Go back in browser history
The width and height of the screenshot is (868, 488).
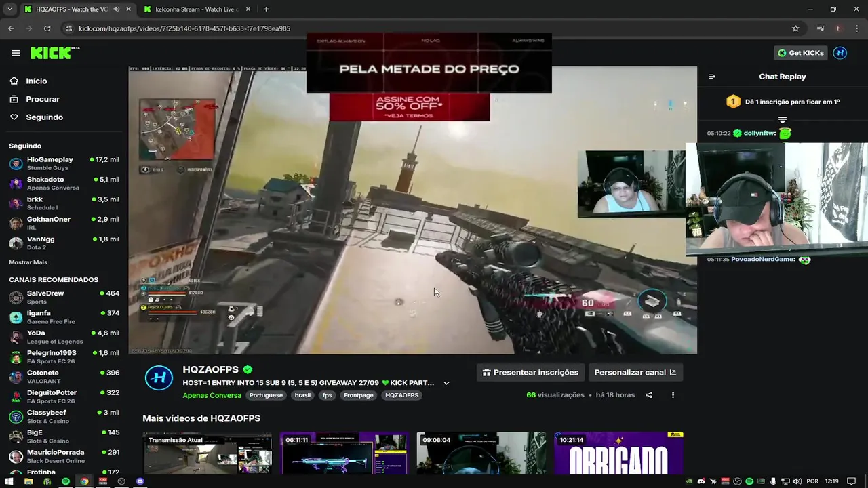12,28
